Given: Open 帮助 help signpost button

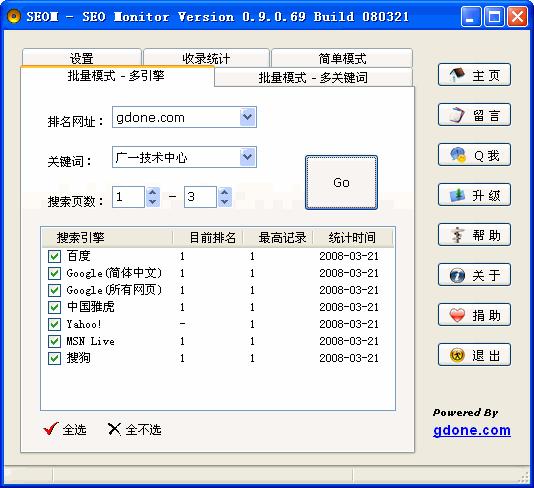Looking at the screenshot, I should tap(474, 235).
